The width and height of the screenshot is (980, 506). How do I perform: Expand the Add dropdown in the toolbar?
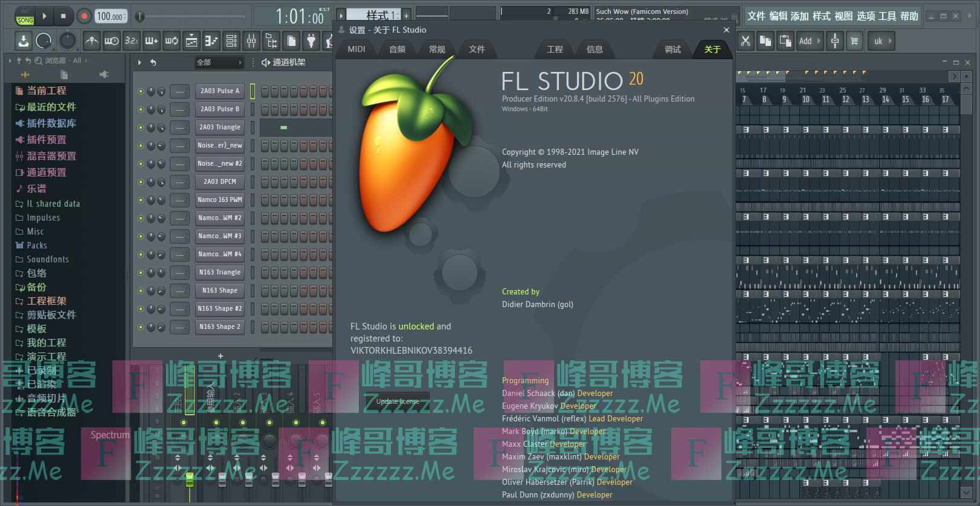click(x=810, y=41)
